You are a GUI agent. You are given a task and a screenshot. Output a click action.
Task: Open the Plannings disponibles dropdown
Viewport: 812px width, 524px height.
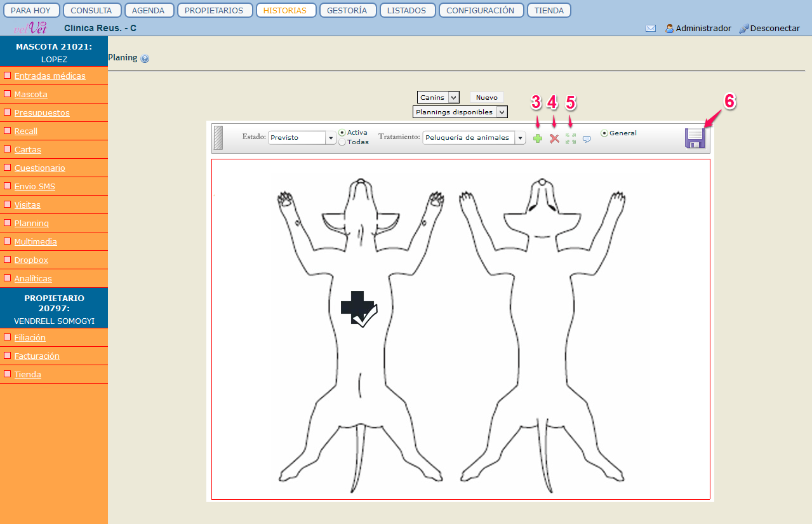[x=502, y=112]
